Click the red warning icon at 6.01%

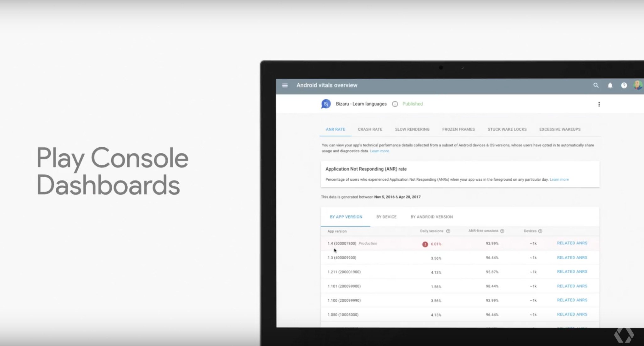[x=425, y=244]
